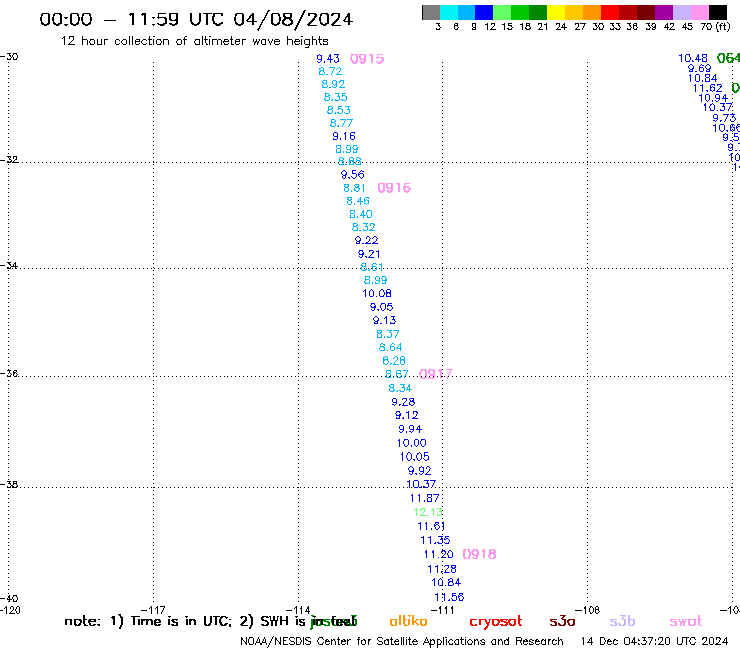Select the reading 8.28

click(394, 361)
